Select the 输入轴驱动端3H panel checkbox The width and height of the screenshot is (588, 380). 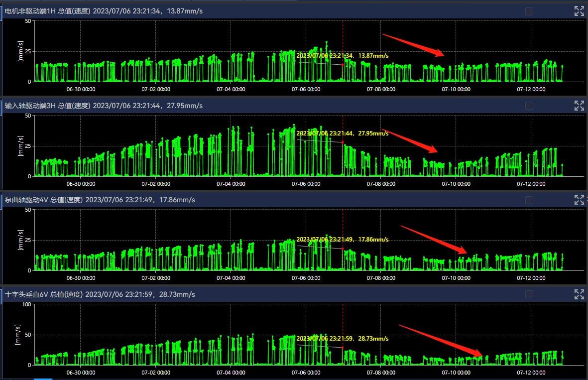click(529, 106)
